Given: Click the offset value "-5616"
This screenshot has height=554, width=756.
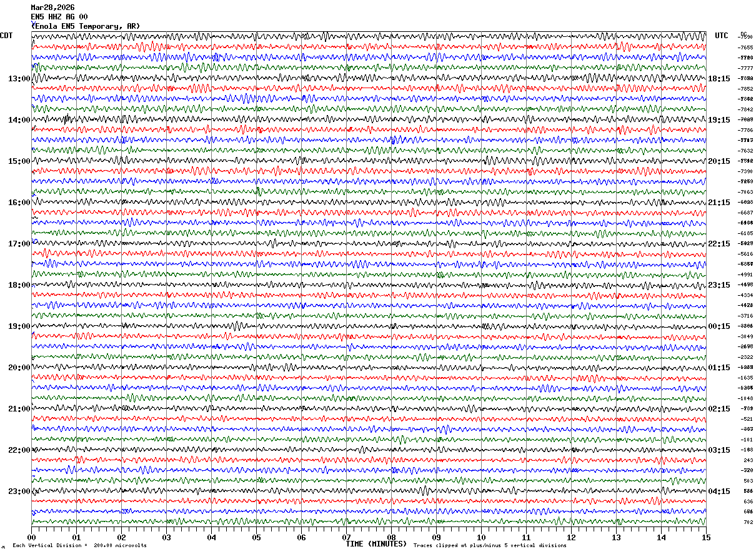Looking at the screenshot, I should point(745,254).
